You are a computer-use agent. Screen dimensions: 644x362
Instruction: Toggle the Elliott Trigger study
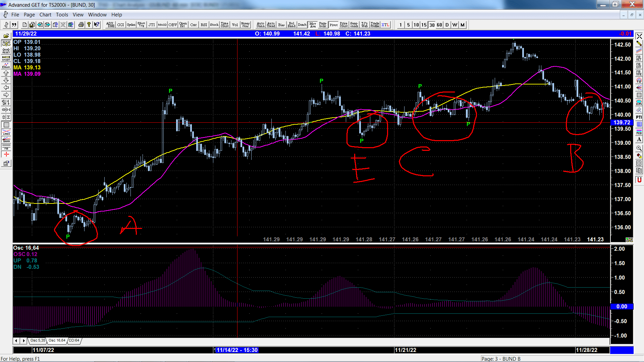[142, 25]
